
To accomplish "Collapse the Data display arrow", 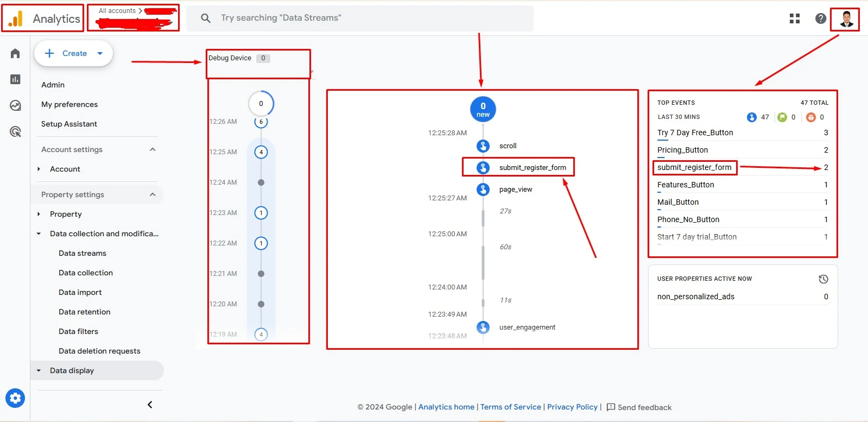I will point(39,370).
